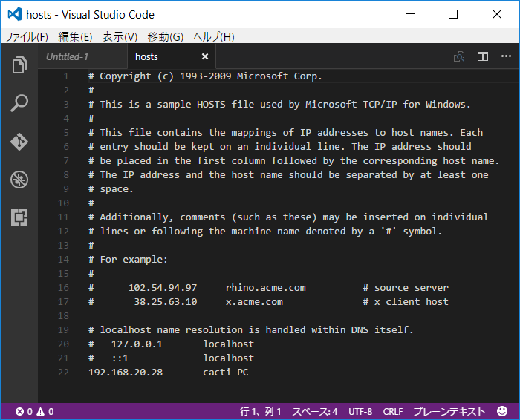Open the 表示(V) menu
This screenshot has height=420, width=520.
pyautogui.click(x=120, y=36)
